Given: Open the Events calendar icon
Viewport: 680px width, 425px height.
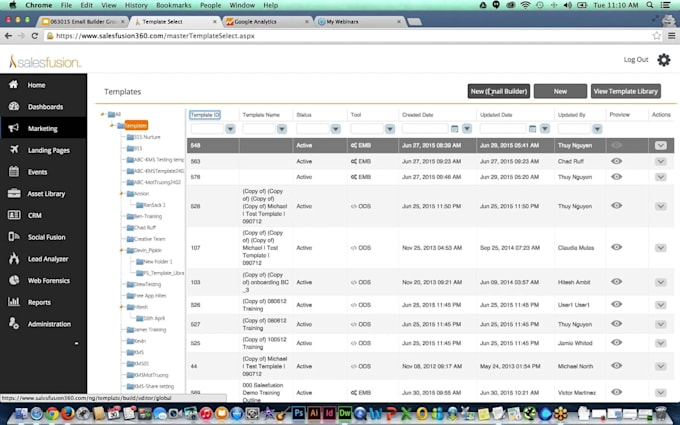Looking at the screenshot, I should click(14, 171).
